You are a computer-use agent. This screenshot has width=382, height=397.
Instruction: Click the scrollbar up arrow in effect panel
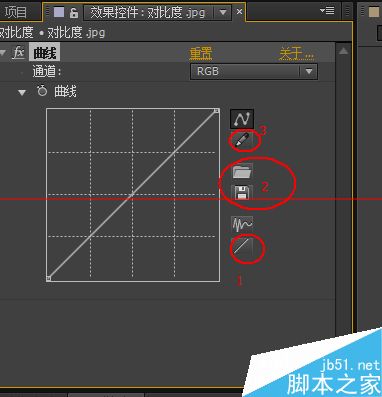343,51
